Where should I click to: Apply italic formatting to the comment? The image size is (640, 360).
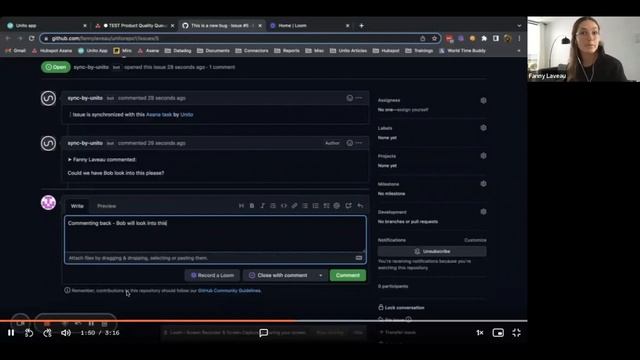262,206
